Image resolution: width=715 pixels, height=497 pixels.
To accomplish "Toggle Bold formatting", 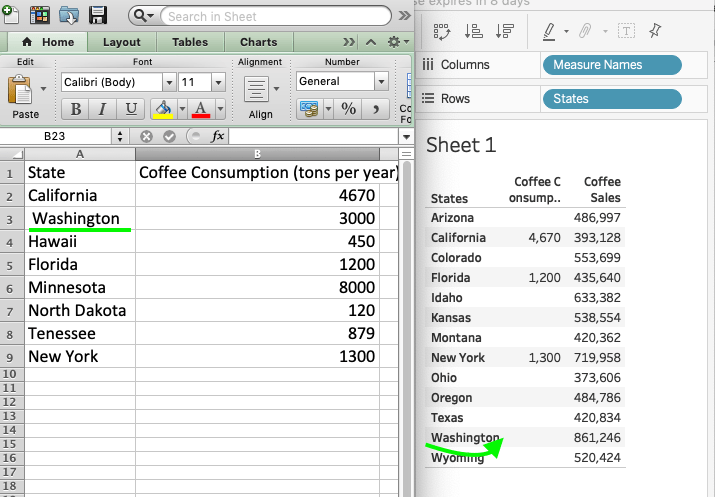I will [x=76, y=109].
